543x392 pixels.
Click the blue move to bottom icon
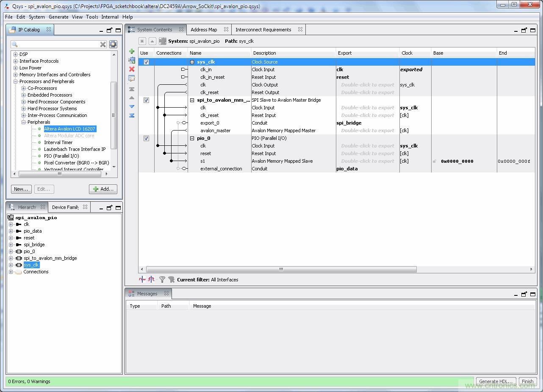(132, 115)
